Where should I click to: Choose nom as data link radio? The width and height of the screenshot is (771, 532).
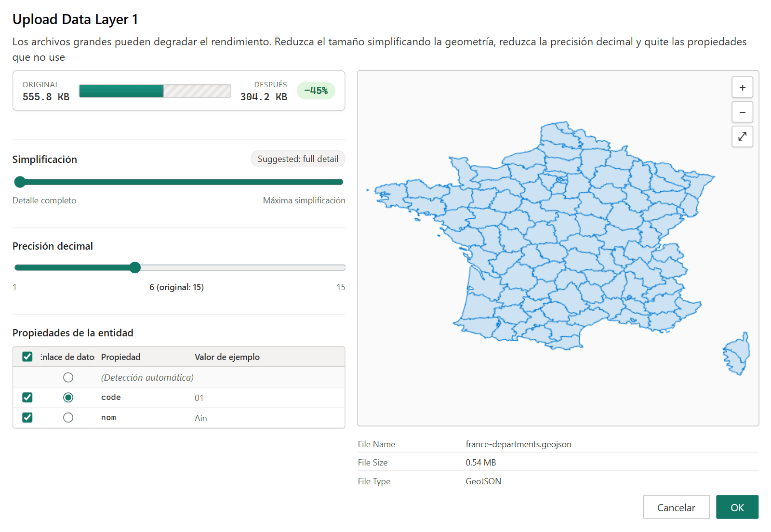pos(68,417)
